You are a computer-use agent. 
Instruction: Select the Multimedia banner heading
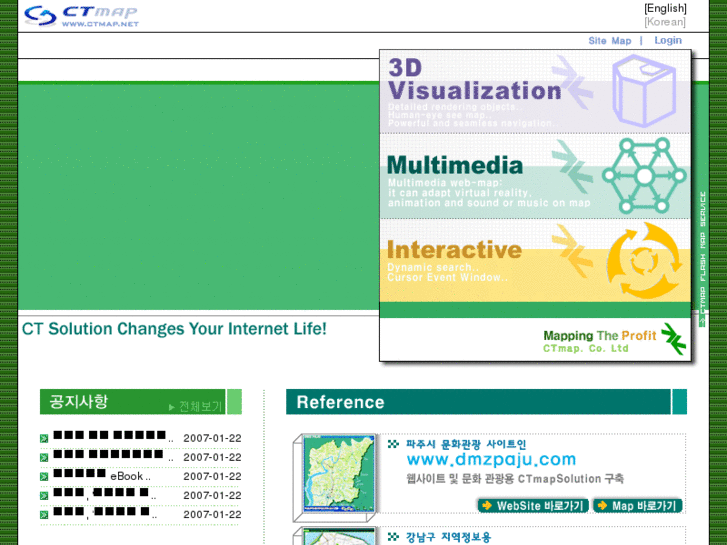[455, 165]
